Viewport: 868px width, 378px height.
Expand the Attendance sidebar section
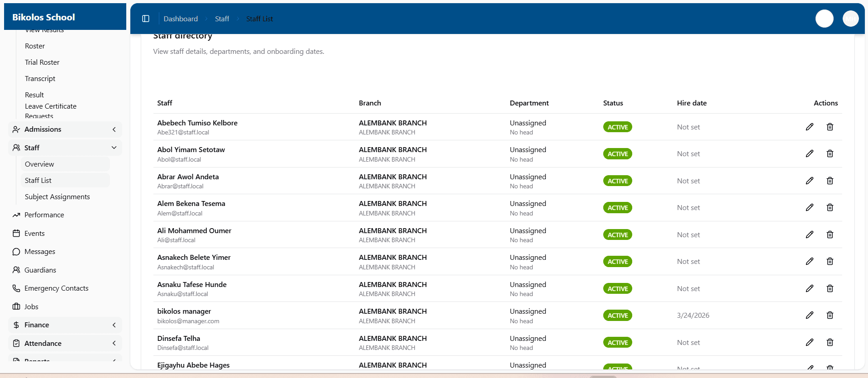point(65,343)
